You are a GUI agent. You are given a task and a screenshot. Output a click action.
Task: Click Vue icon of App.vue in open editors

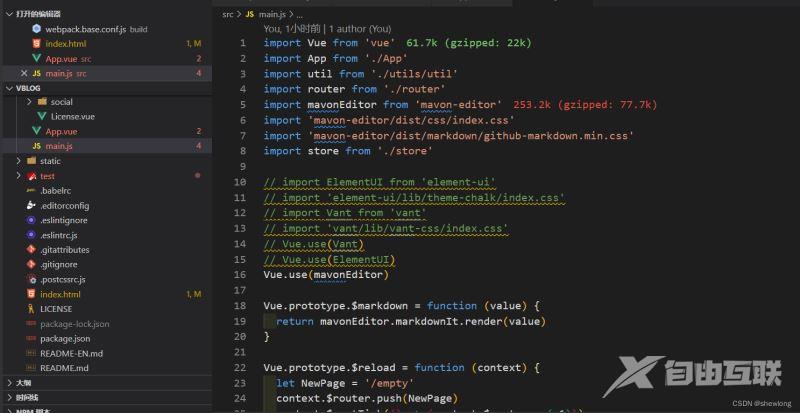(x=36, y=59)
